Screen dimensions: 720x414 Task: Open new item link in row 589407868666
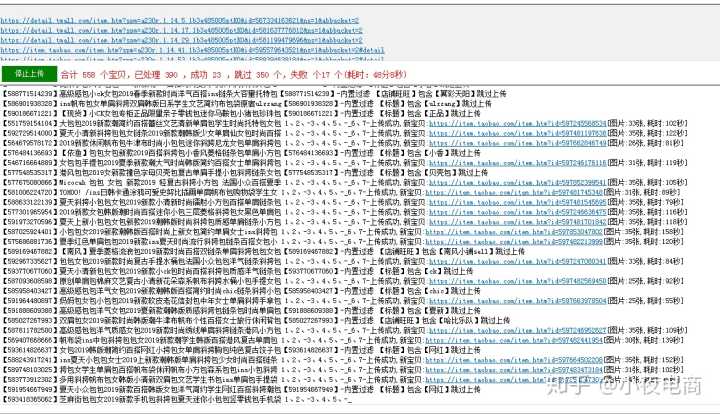514,341
